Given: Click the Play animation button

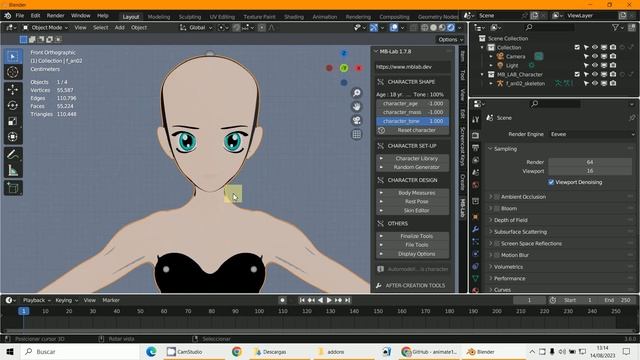Looking at the screenshot, I should [x=329, y=300].
